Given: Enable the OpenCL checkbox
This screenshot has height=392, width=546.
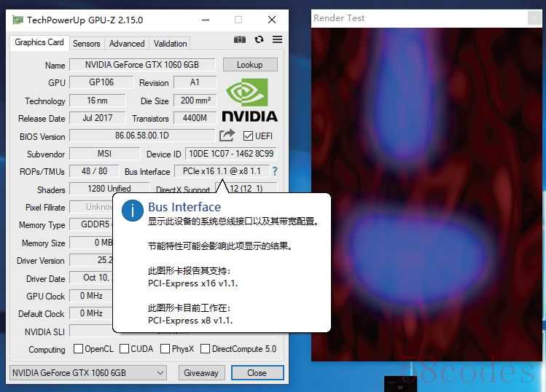Looking at the screenshot, I should pos(78,348).
